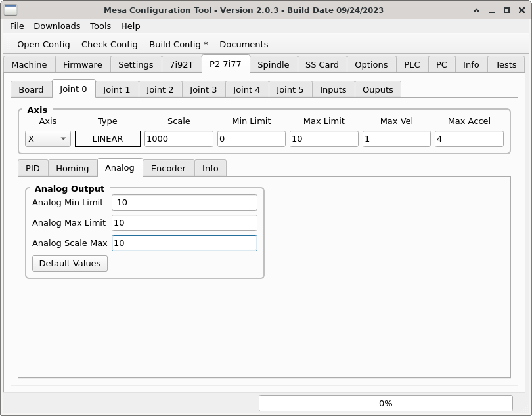The width and height of the screenshot is (532, 416).
Task: Select the Joint 1 tab
Action: click(116, 89)
